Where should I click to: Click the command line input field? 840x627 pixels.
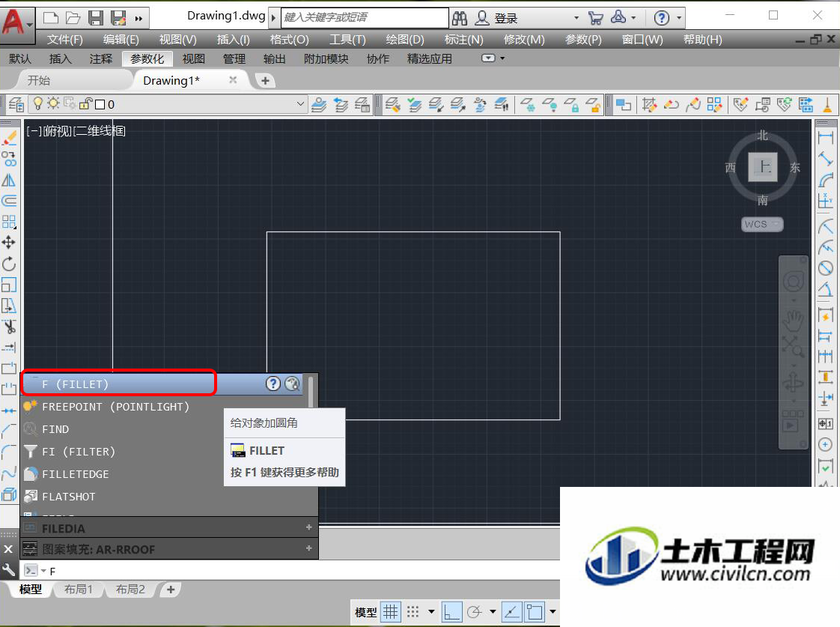(304, 571)
